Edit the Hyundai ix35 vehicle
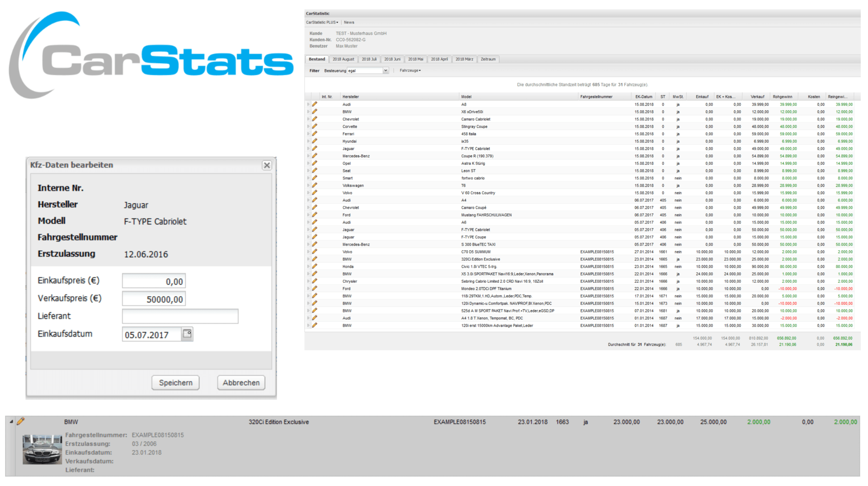Screen dimensions: 868x486 pyautogui.click(x=315, y=141)
